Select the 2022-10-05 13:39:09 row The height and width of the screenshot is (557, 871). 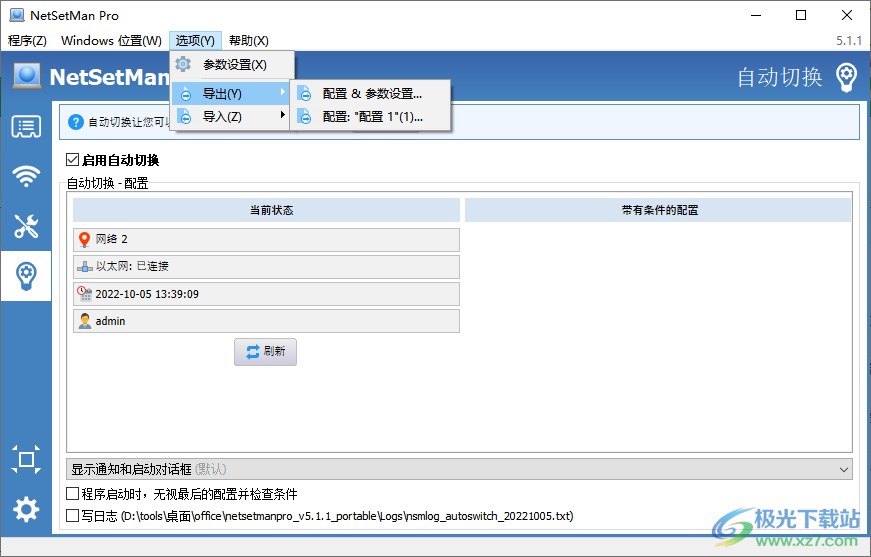click(267, 294)
